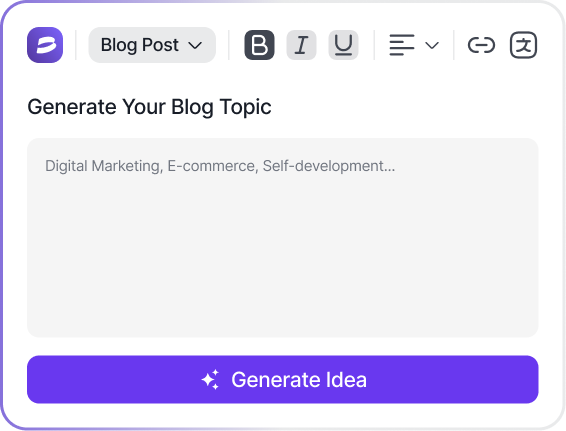Expand the chevron beside Blog Post
The width and height of the screenshot is (566, 431).
pos(195,45)
